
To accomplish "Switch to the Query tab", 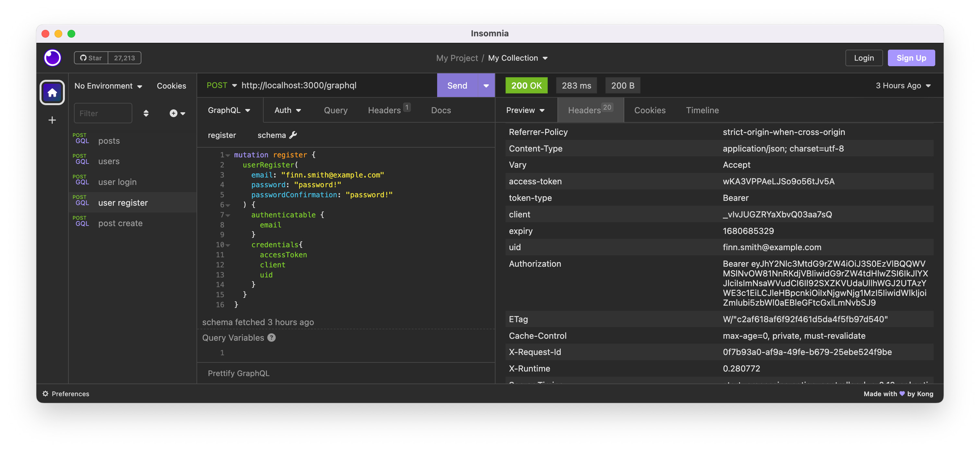I will coord(336,110).
